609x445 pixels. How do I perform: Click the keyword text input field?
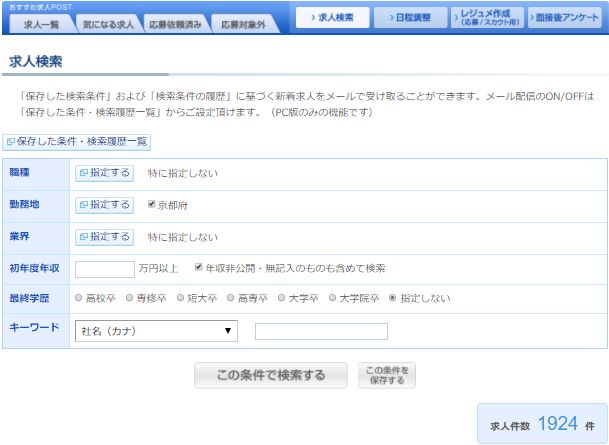pos(321,331)
